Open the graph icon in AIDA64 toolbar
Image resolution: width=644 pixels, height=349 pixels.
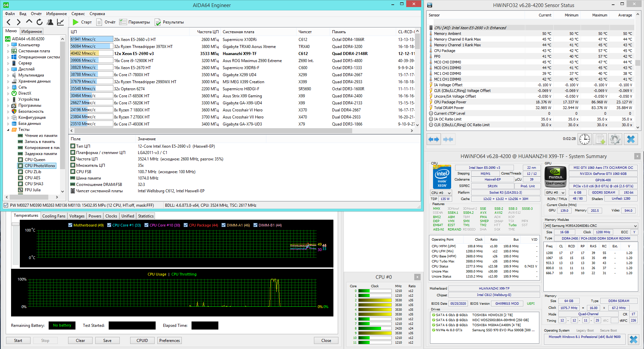coord(60,22)
